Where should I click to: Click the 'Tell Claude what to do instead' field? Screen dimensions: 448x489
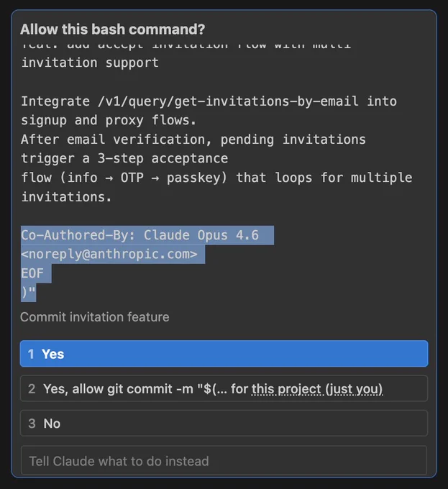point(224,461)
